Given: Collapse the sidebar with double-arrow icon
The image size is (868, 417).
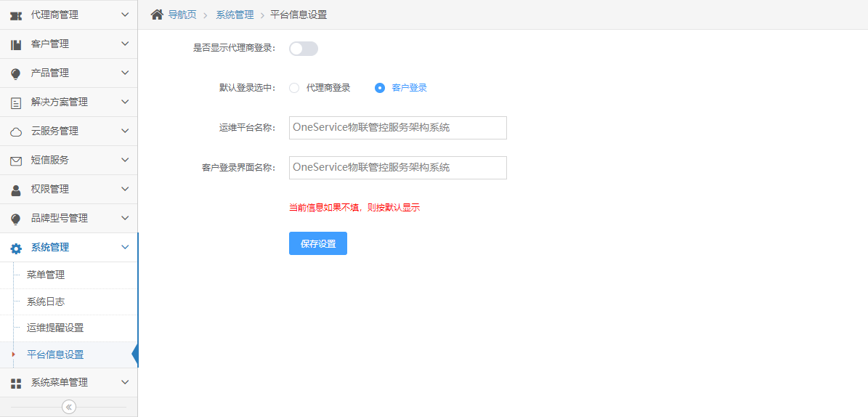Looking at the screenshot, I should [69, 407].
